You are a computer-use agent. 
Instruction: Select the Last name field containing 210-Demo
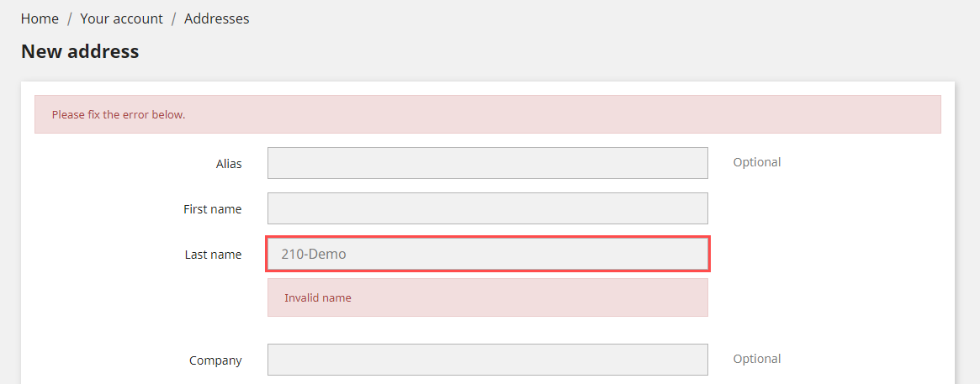[x=488, y=254]
